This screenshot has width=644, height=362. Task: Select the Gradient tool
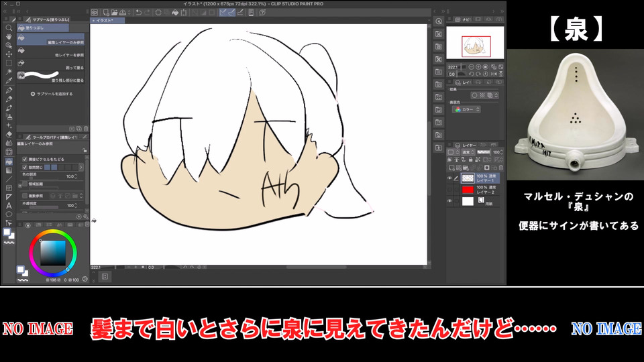click(9, 170)
